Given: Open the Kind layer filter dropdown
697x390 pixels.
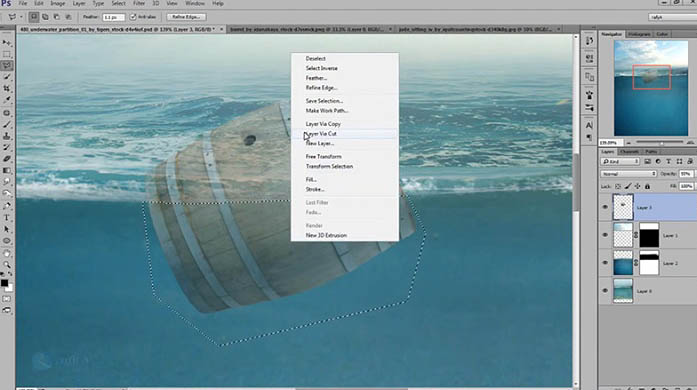Looking at the screenshot, I should pos(620,161).
